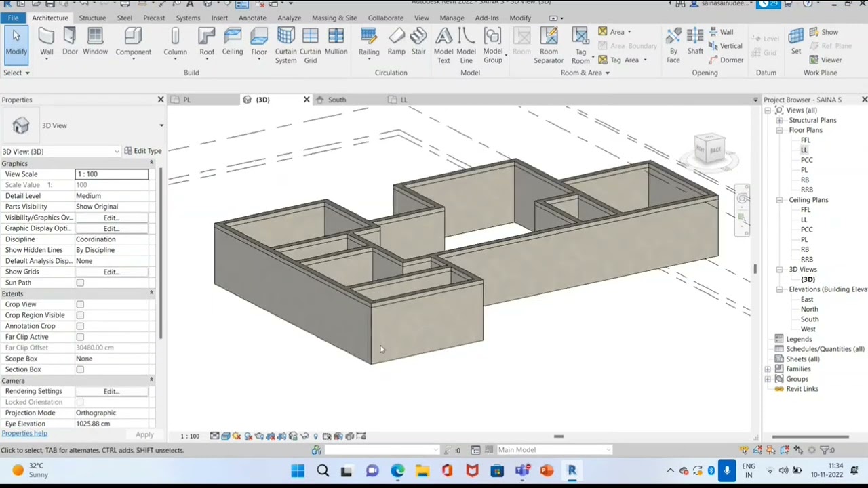The width and height of the screenshot is (868, 488).
Task: Collapse the 3D Views tree node
Action: coord(779,270)
